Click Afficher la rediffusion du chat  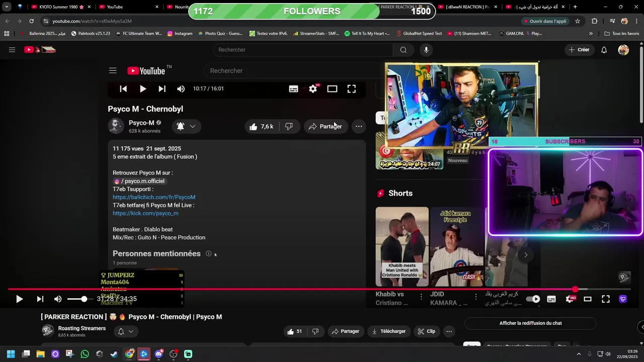(x=530, y=323)
